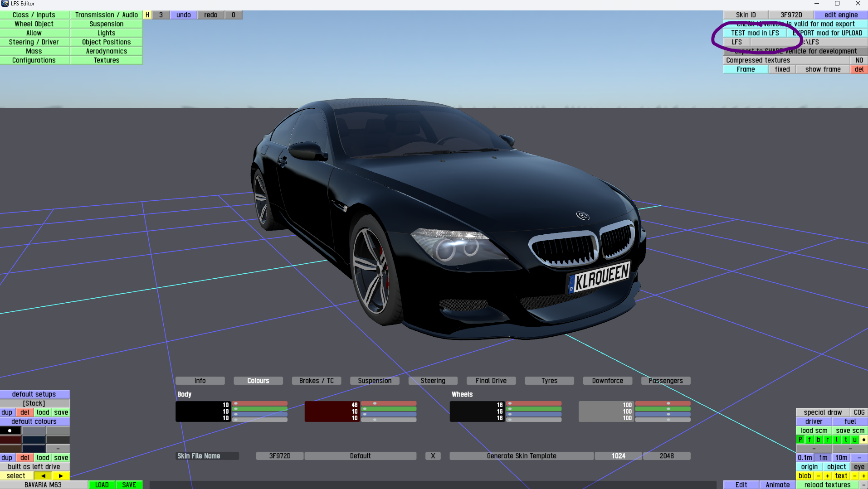Click the redo button
The image size is (868, 489).
point(211,15)
